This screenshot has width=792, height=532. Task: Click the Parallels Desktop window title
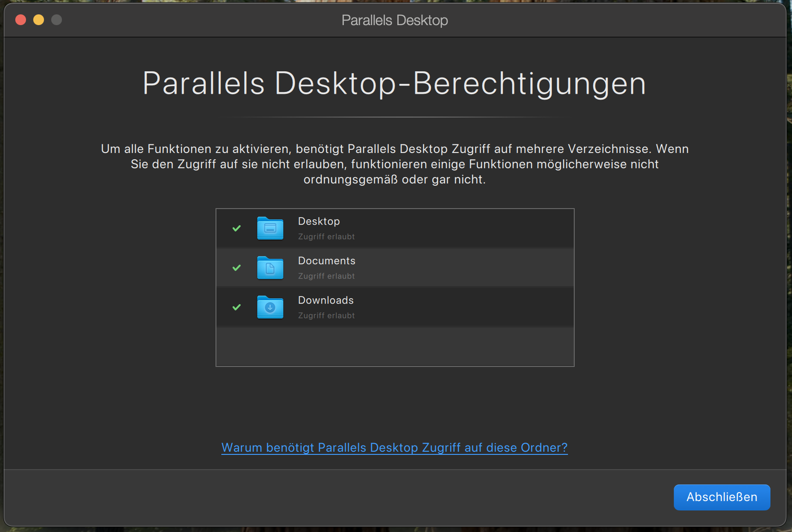click(395, 20)
